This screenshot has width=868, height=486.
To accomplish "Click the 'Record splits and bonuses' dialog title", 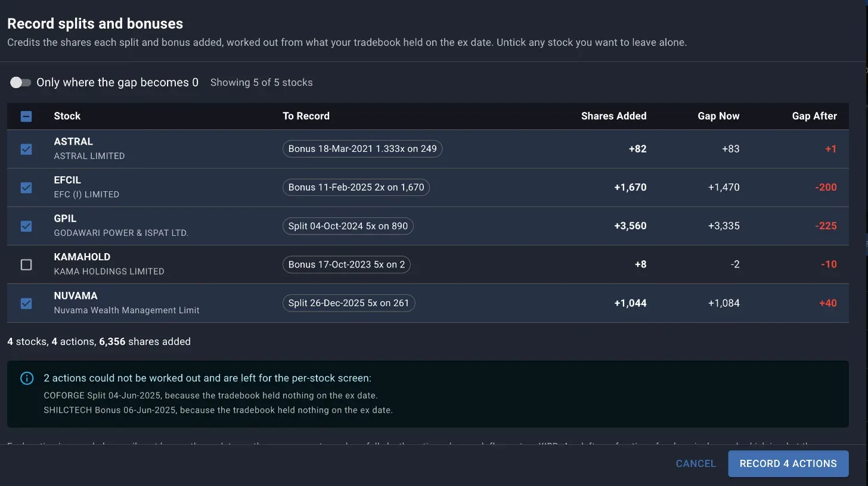I will click(95, 24).
